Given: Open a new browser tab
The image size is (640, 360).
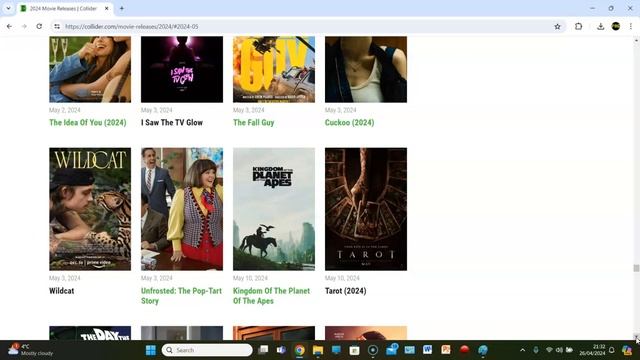Looking at the screenshot, I should [122, 8].
